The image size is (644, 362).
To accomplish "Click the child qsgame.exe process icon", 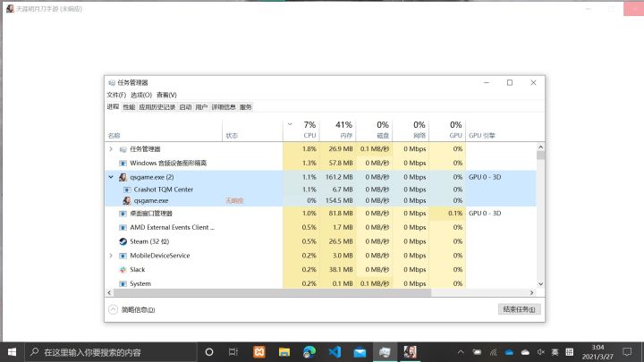I will (x=127, y=201).
